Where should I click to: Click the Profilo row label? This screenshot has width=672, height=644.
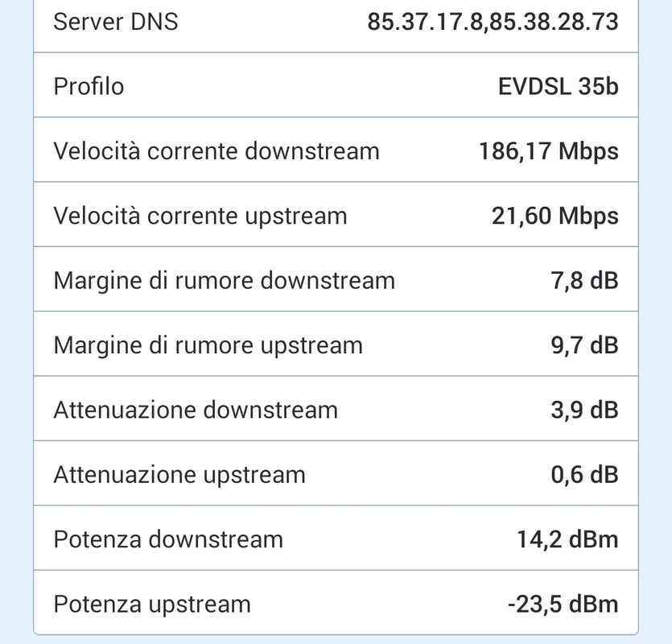point(89,86)
